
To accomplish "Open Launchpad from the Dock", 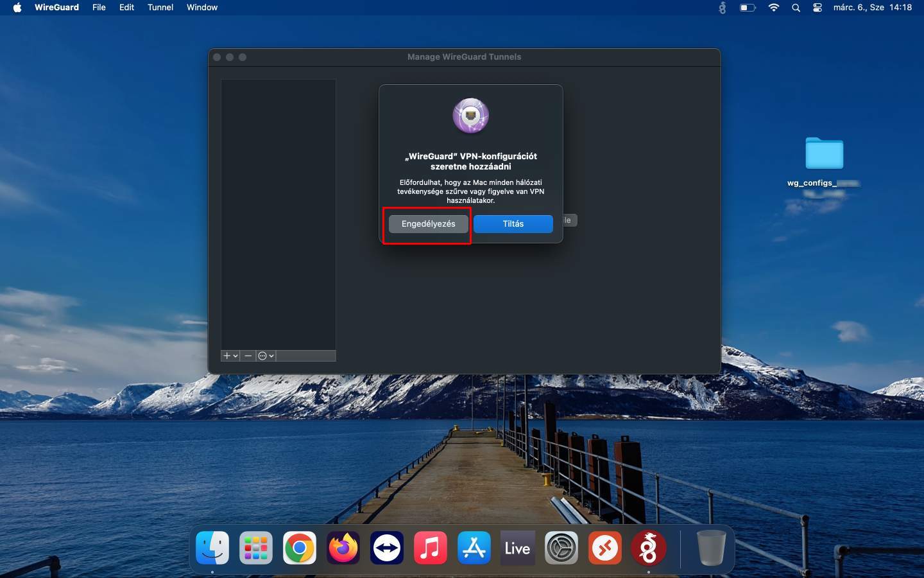I will 256,548.
